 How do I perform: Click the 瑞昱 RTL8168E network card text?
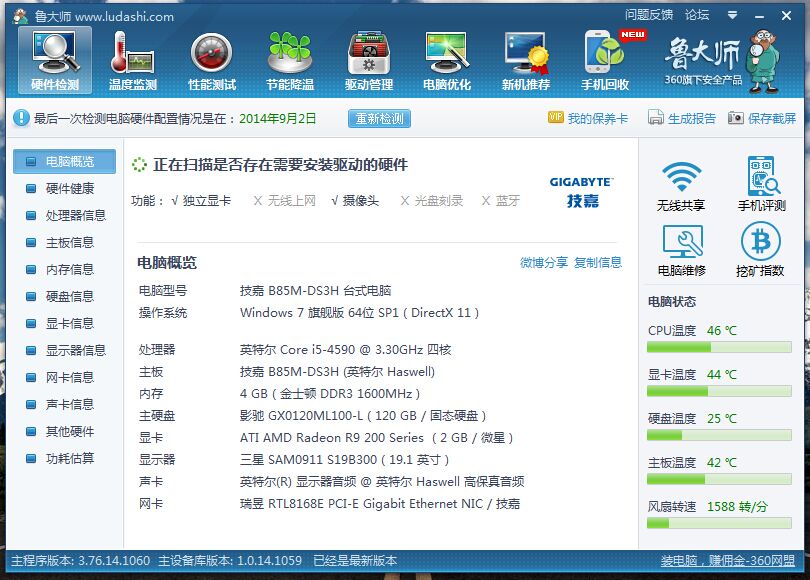click(x=380, y=504)
